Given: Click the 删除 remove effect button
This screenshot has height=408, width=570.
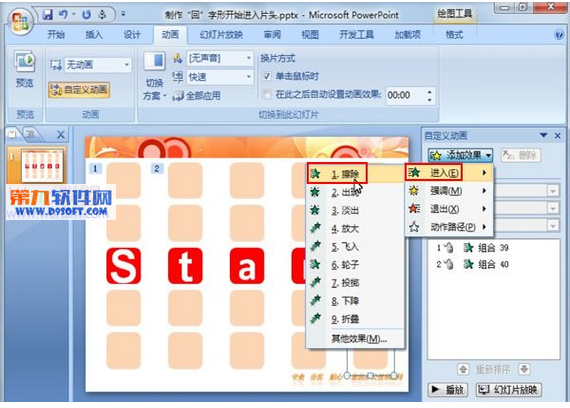Looking at the screenshot, I should pos(521,155).
